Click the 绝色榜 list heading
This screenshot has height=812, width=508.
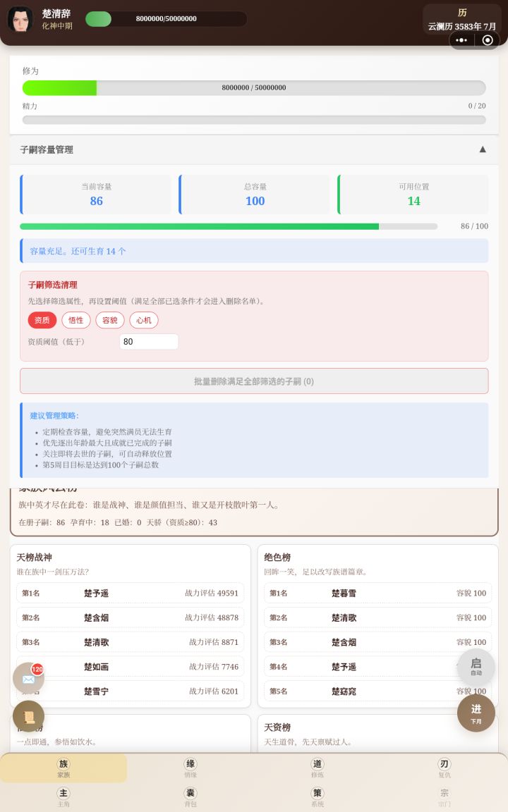277,558
